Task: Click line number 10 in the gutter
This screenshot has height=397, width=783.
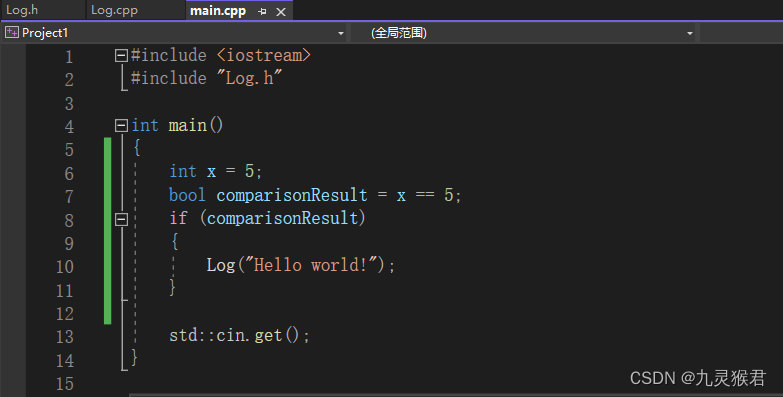Action: coord(65,267)
